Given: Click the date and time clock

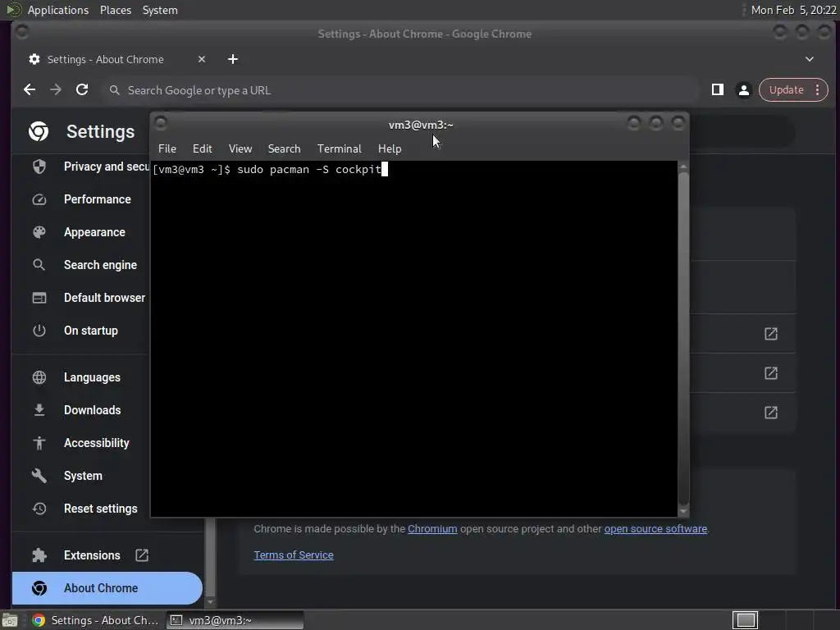Looking at the screenshot, I should click(x=793, y=10).
